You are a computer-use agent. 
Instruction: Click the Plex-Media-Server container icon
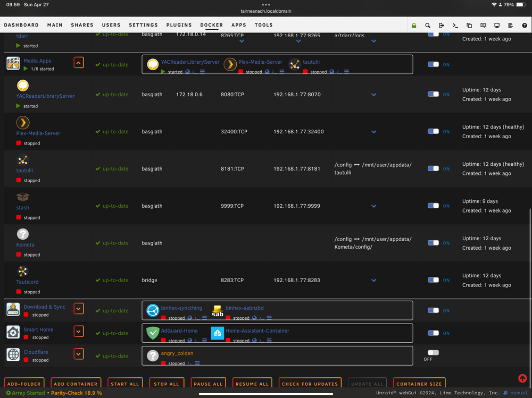point(23,122)
